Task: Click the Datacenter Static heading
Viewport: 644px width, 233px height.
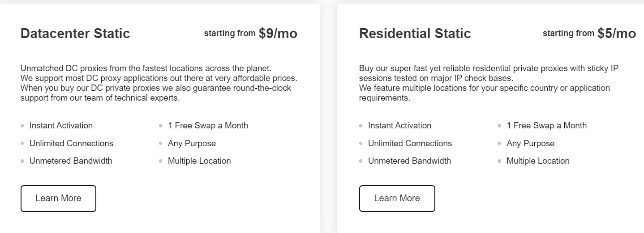Action: tap(75, 34)
